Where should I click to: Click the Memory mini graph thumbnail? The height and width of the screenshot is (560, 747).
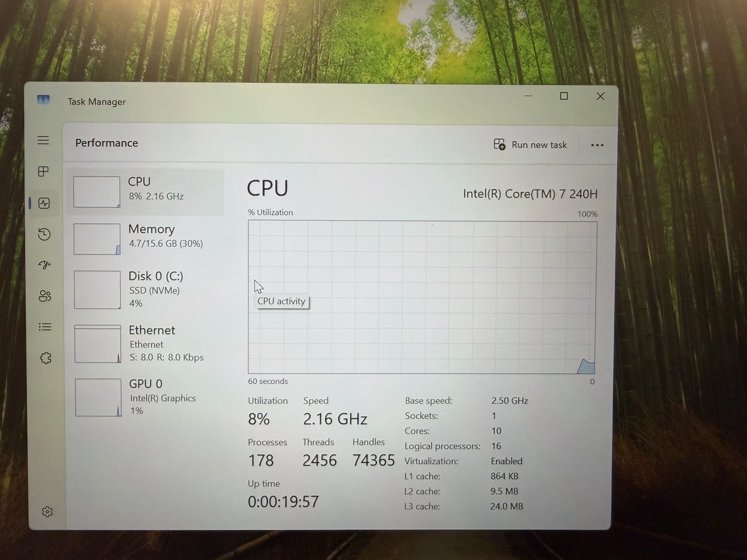point(97,239)
